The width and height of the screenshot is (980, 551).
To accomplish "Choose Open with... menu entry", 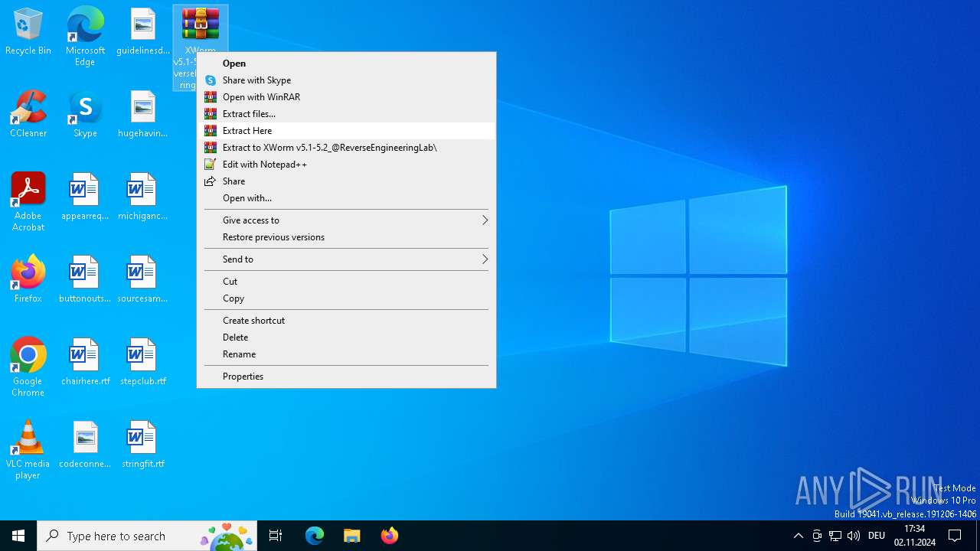I will (x=346, y=198).
